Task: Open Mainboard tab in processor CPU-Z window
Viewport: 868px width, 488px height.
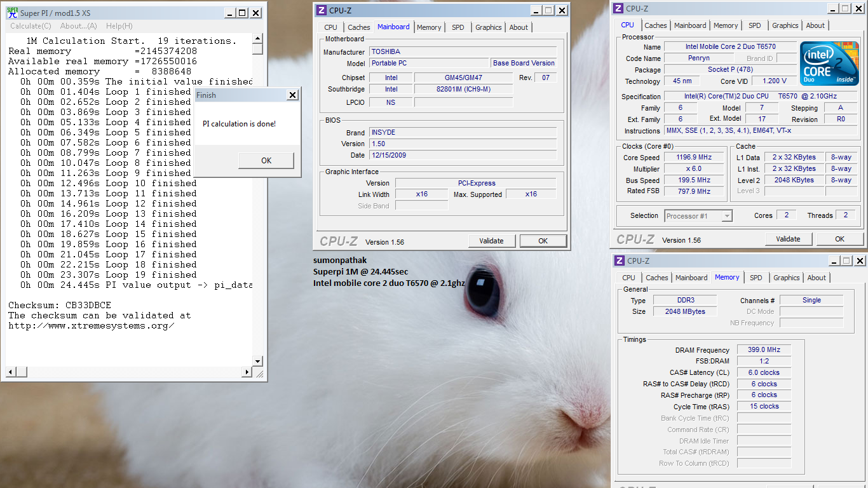Action: tap(690, 25)
